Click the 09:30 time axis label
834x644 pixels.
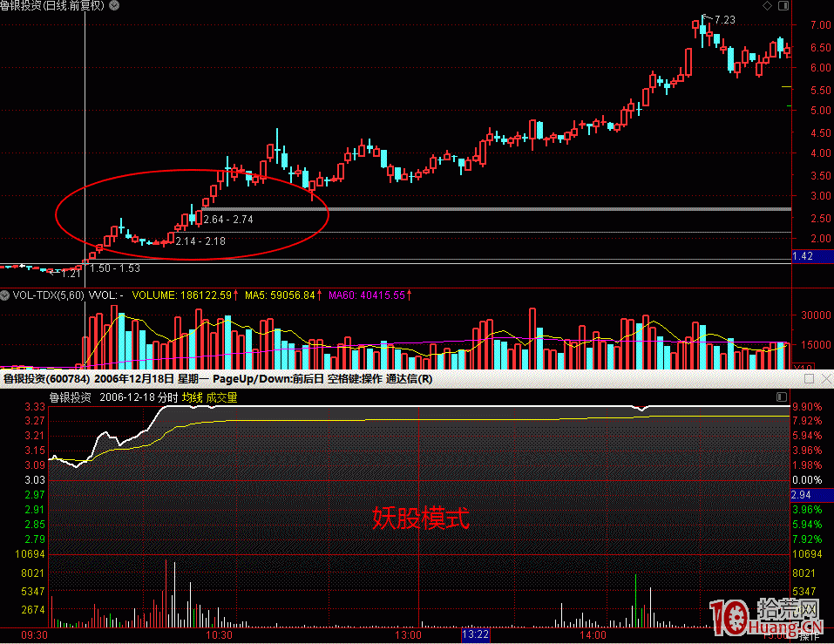tap(34, 635)
